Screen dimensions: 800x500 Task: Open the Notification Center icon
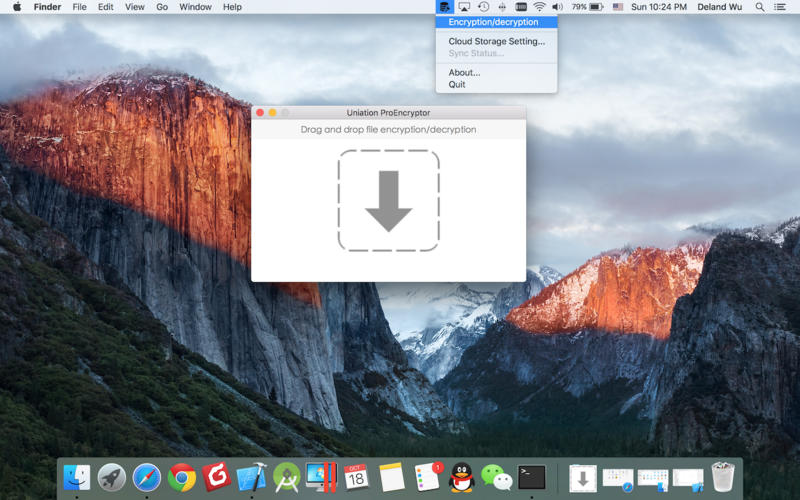[x=780, y=7]
